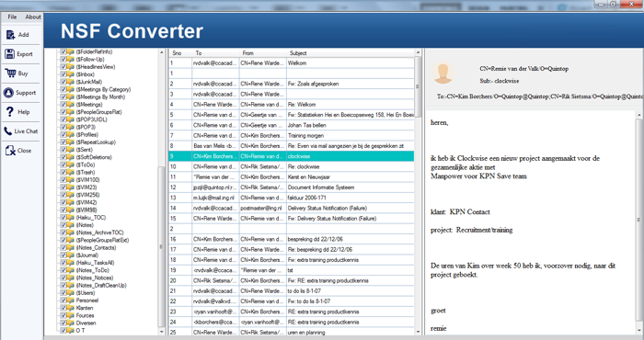The image size is (644, 340).
Task: Click the Klanten folder icon
Action: 71,308
